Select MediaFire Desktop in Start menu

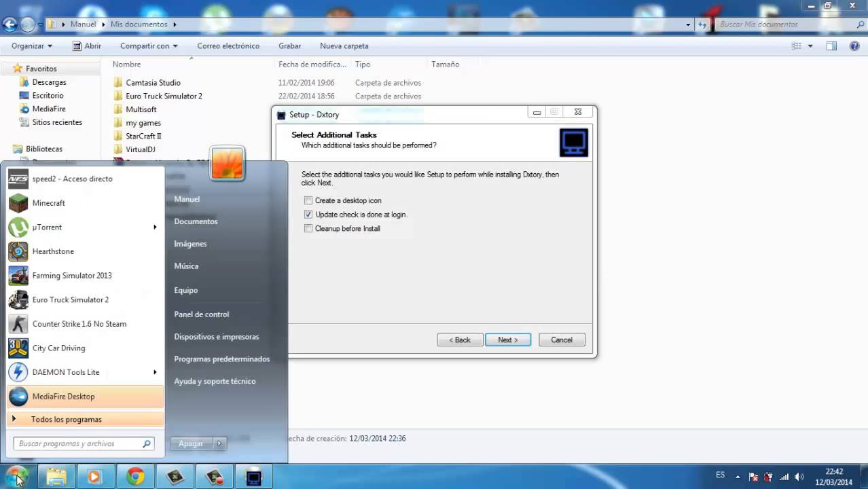(x=64, y=396)
